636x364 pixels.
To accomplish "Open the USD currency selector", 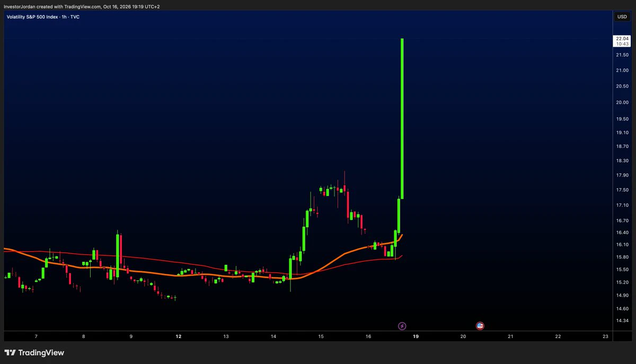I will (x=622, y=17).
